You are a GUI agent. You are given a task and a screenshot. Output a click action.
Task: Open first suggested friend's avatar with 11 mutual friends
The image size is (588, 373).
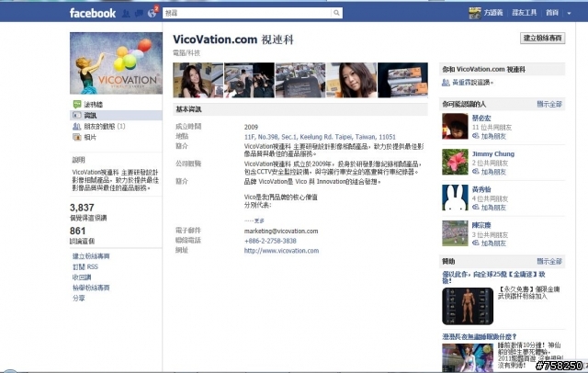(455, 127)
